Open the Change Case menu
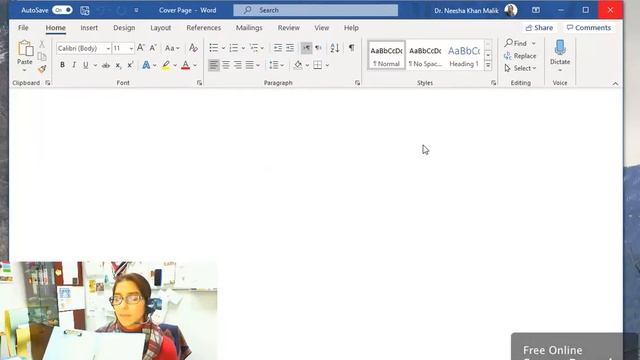640x360 pixels. (x=172, y=48)
